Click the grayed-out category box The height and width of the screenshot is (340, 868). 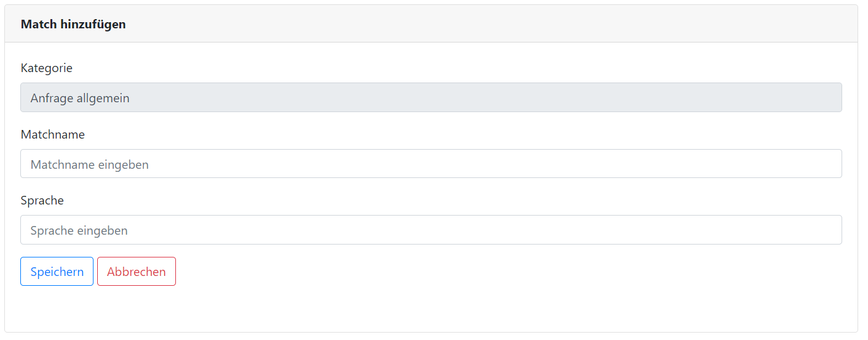pyautogui.click(x=431, y=98)
